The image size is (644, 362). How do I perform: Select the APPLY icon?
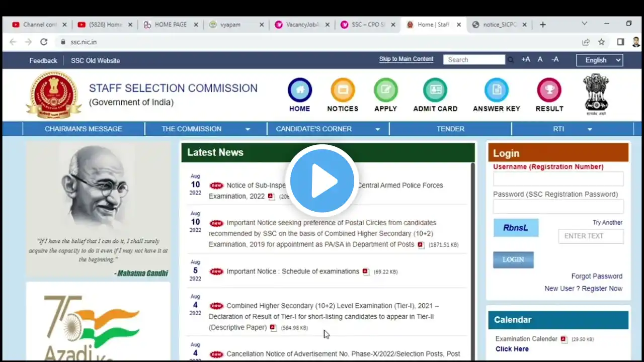[x=386, y=90]
